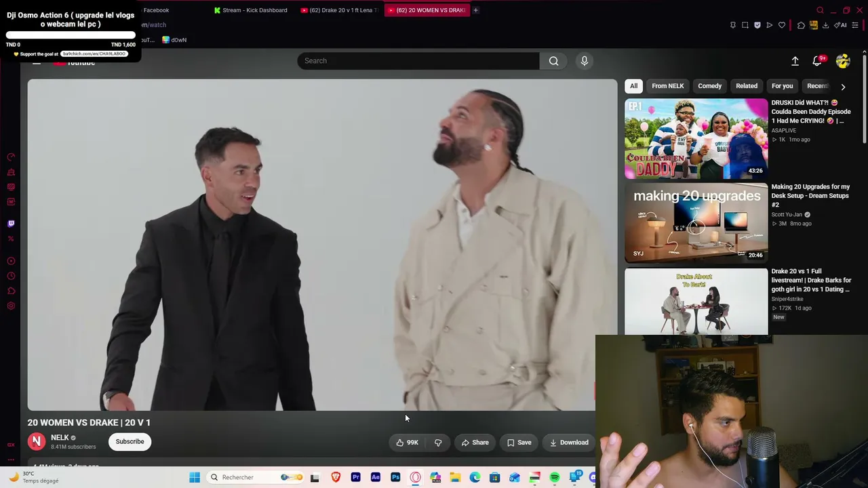
Task: Click the Share button below the video
Action: pos(475,443)
